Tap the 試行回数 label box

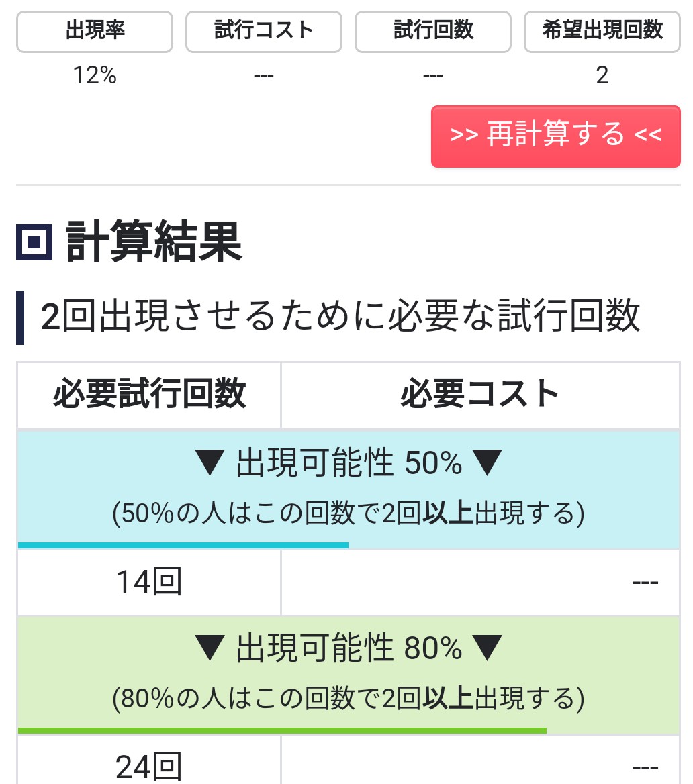(433, 31)
